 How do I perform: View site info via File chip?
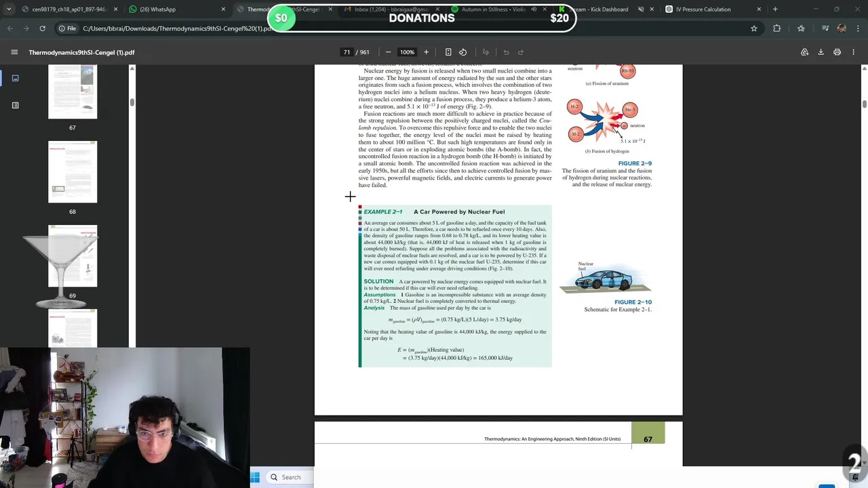coord(67,28)
